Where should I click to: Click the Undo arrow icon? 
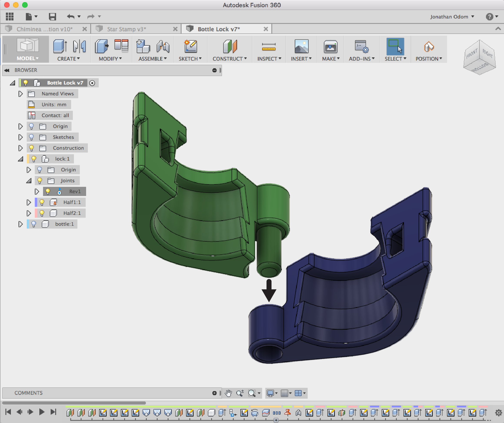[x=71, y=17]
